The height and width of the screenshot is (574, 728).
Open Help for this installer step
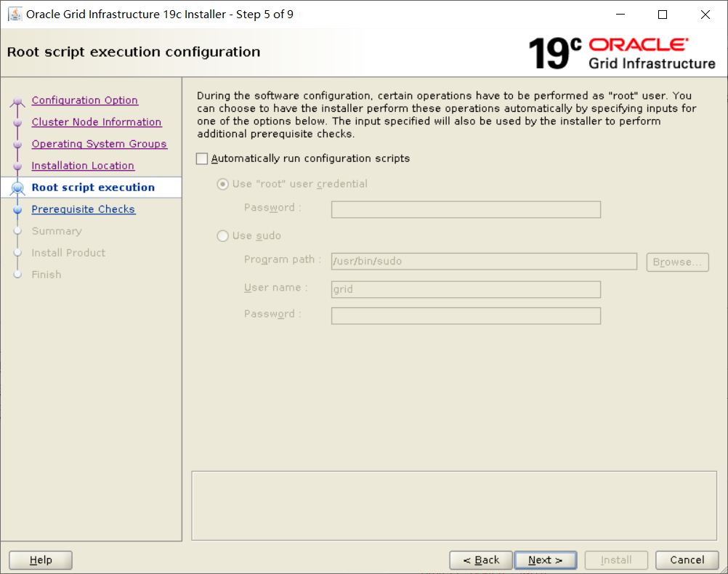41,560
